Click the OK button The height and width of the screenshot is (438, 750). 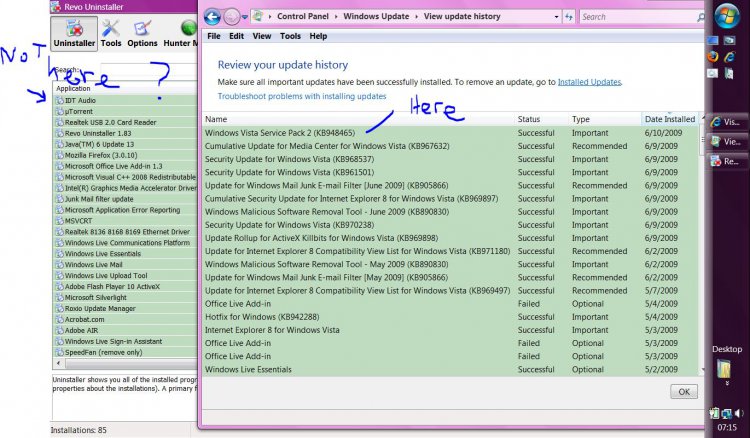(x=684, y=392)
